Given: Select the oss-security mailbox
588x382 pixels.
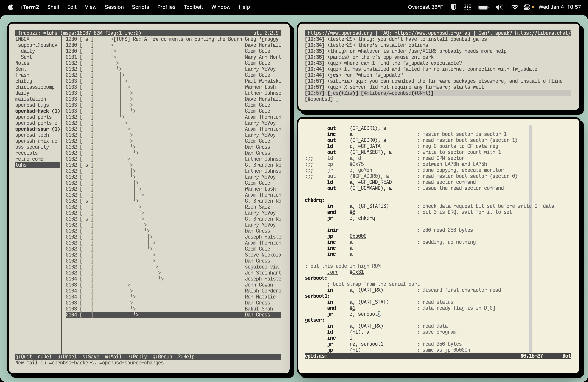Looking at the screenshot, I should pyautogui.click(x=32, y=147).
